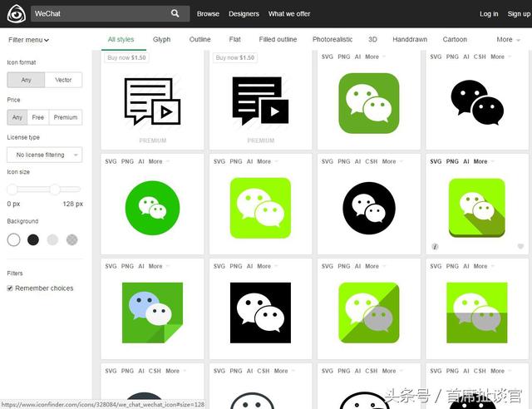
Task: Open the black circle WeChat icon
Action: [369, 208]
